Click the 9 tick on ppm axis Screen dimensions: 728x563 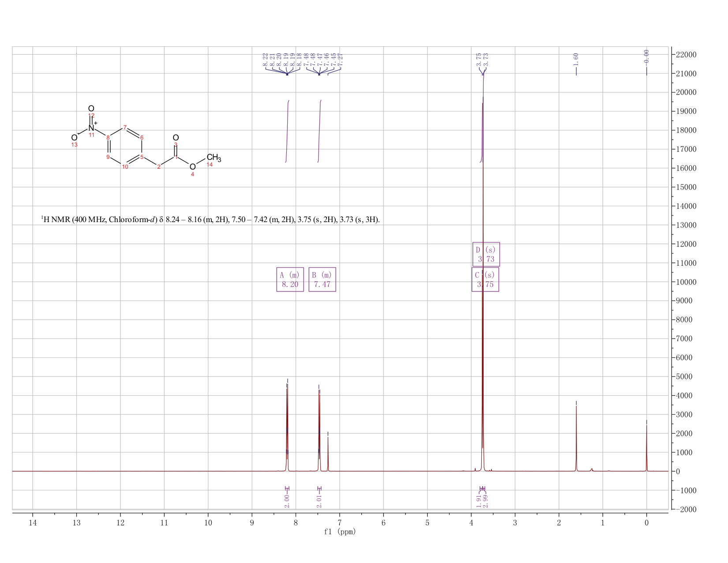[252, 523]
